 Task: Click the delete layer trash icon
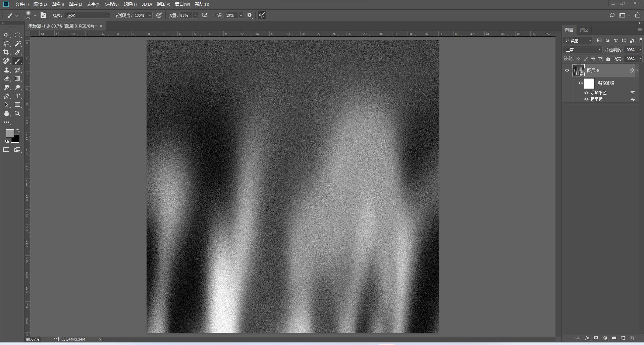(x=632, y=338)
